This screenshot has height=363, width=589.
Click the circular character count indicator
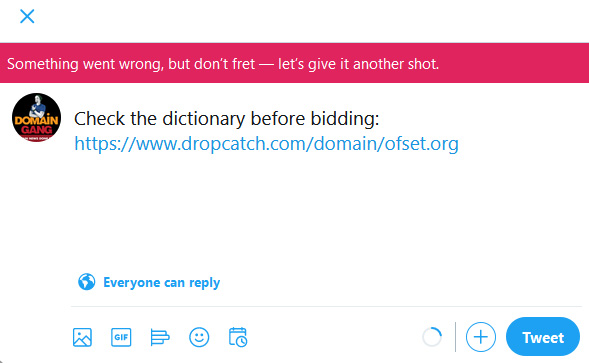tap(432, 337)
